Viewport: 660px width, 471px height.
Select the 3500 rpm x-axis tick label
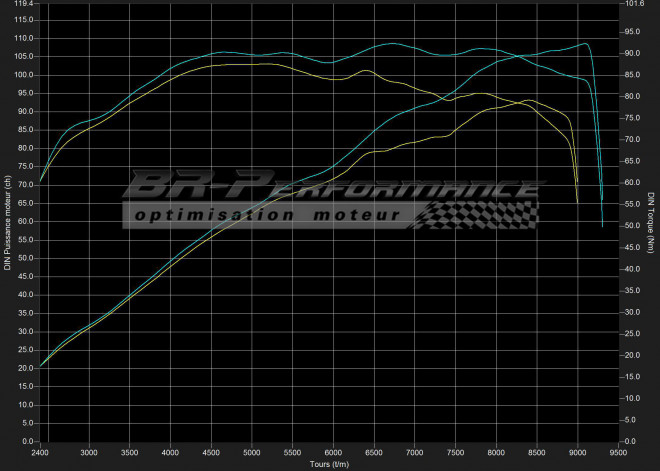(129, 451)
